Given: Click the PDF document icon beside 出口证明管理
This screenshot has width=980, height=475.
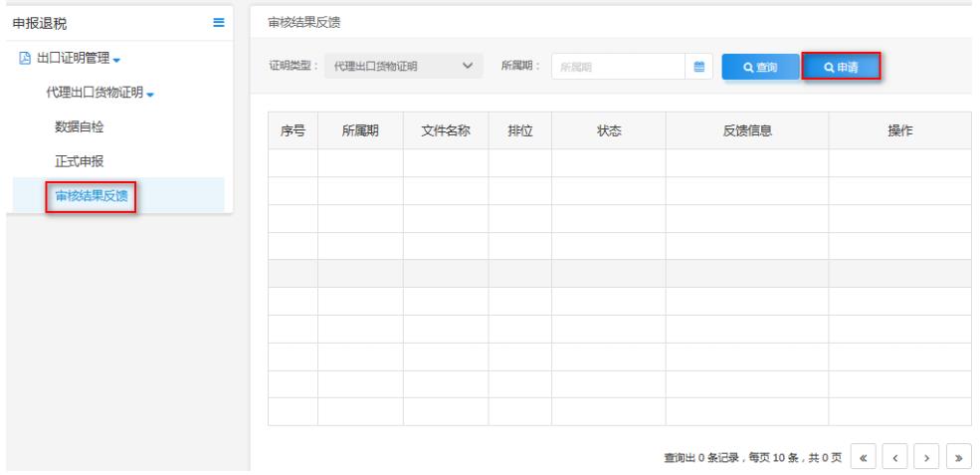Looking at the screenshot, I should coord(25,57).
